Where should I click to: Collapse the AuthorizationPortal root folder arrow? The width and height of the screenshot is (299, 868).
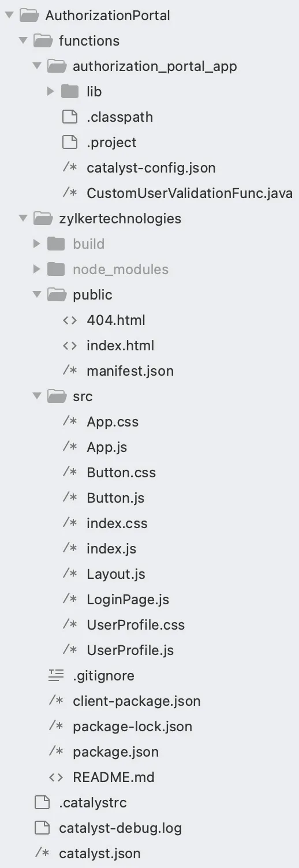[9, 15]
